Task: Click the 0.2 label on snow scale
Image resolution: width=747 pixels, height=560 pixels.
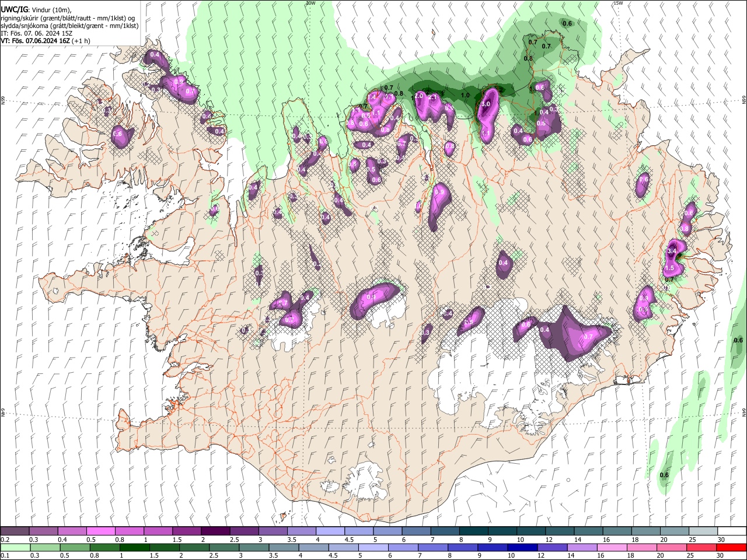Action: point(5,540)
